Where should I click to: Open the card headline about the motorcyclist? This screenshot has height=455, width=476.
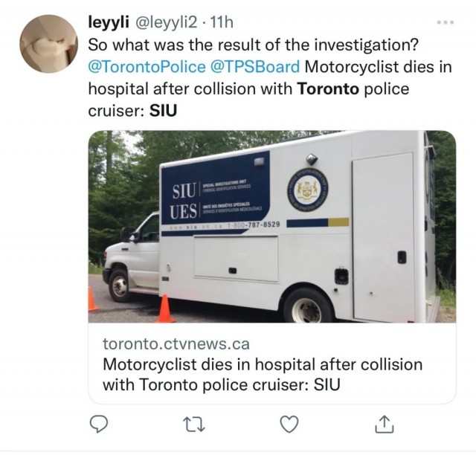point(262,375)
